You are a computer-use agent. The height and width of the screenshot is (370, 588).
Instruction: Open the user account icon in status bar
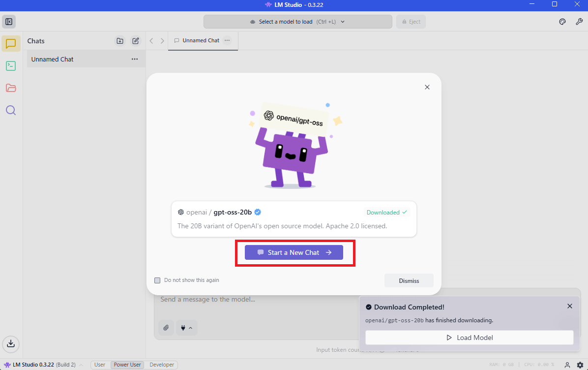point(567,365)
